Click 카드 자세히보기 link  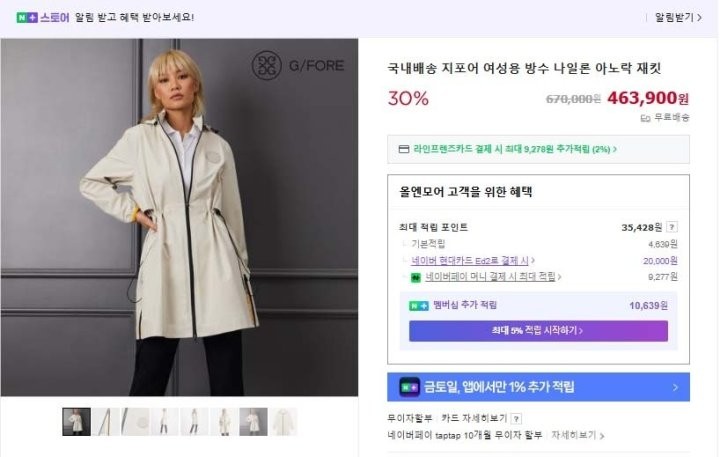(x=474, y=418)
